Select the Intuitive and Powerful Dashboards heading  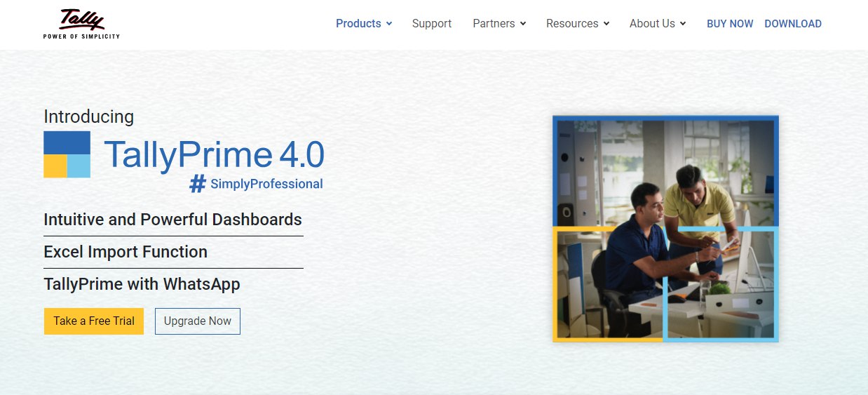pyautogui.click(x=172, y=220)
